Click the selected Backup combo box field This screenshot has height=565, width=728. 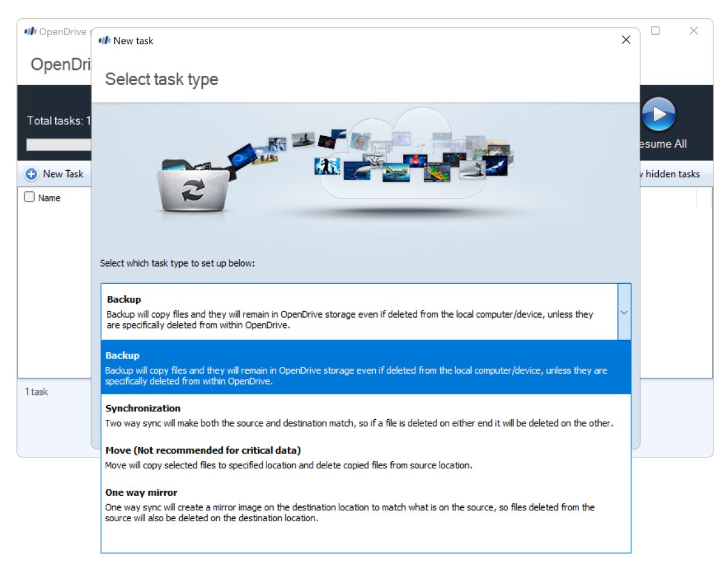click(x=358, y=312)
